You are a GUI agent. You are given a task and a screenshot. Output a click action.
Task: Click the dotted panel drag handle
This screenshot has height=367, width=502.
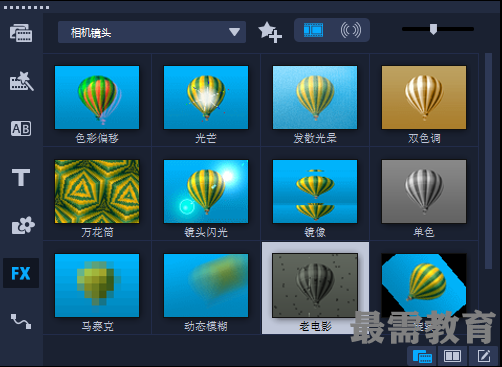pos(26,7)
